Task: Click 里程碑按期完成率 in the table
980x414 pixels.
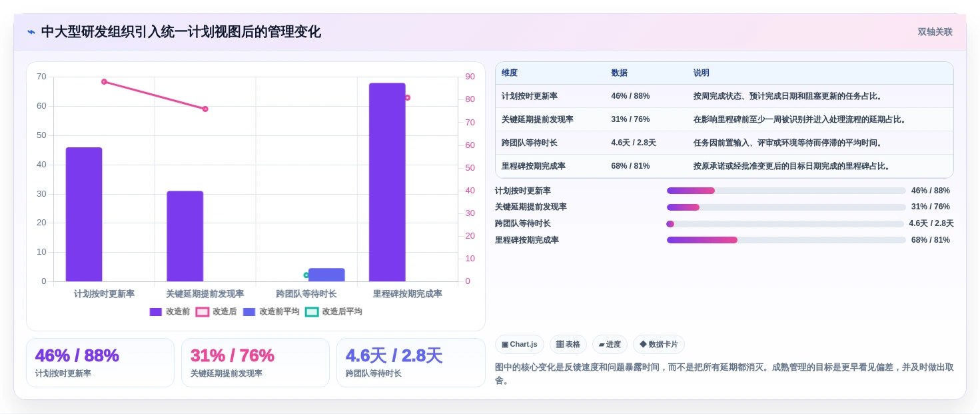Action: 534,166
